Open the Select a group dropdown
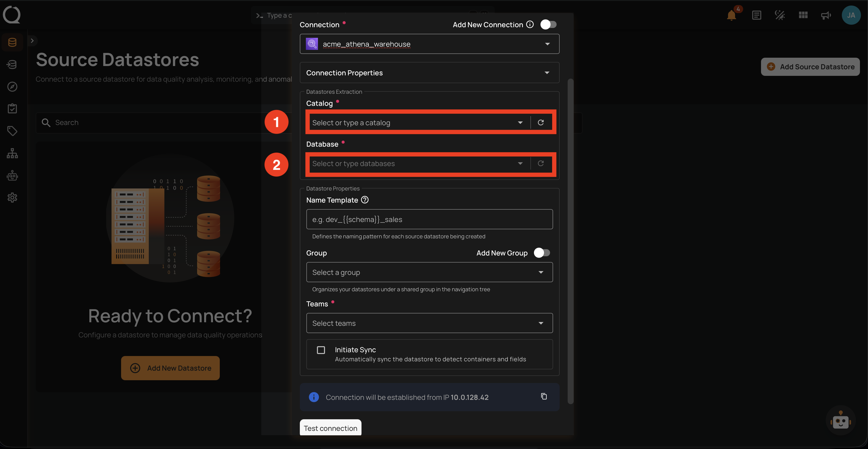Viewport: 868px width, 449px height. point(429,272)
